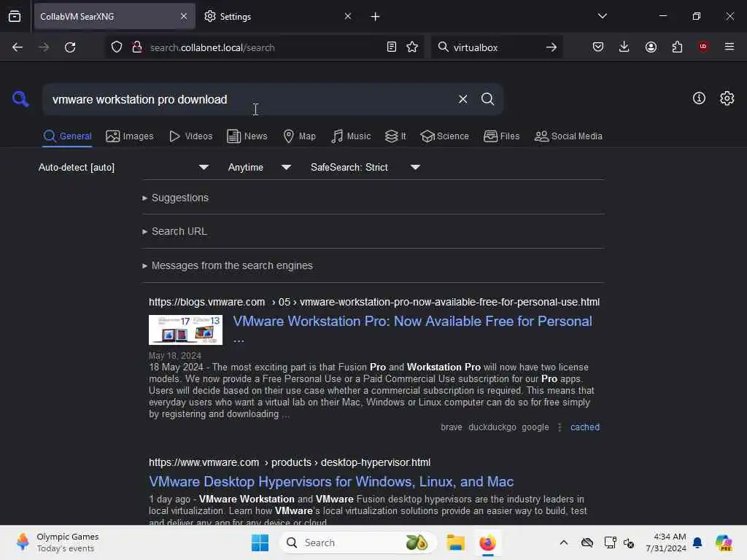Switch to the Files category
This screenshot has width=747, height=560.
(x=501, y=136)
